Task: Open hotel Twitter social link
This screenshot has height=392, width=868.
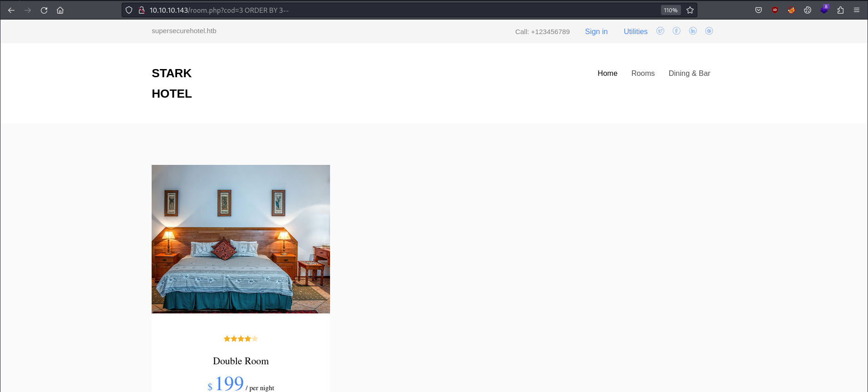Action: point(660,31)
